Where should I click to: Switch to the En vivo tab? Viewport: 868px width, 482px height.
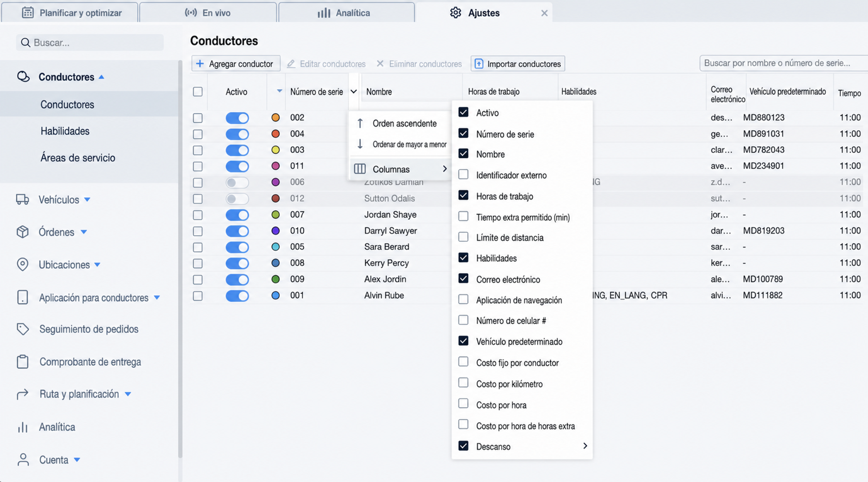(x=208, y=12)
